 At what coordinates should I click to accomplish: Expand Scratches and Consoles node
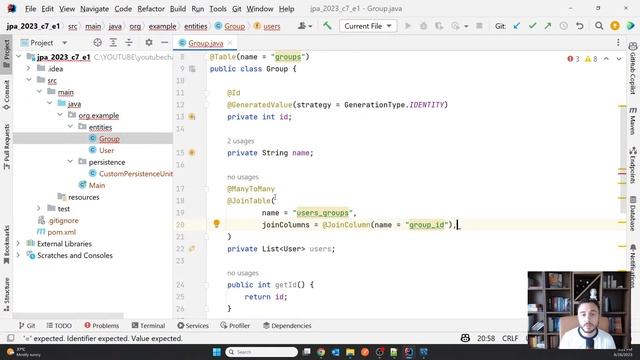click(18, 255)
